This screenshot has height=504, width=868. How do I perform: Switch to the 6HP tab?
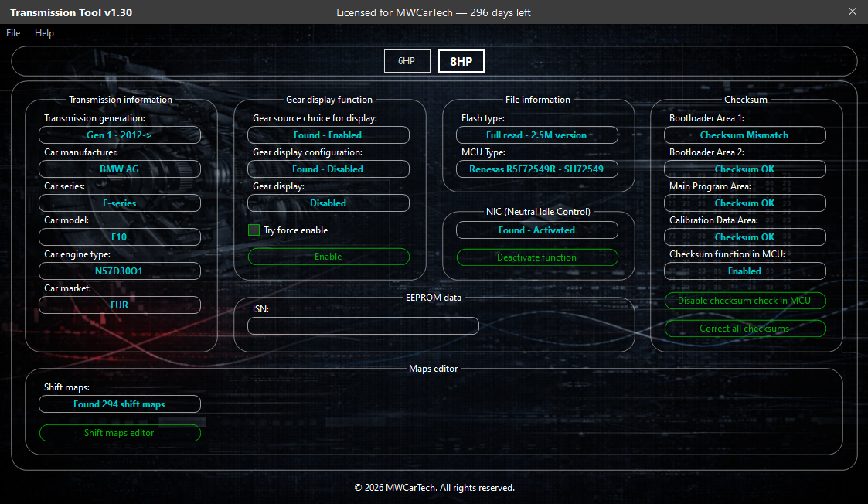tap(407, 61)
